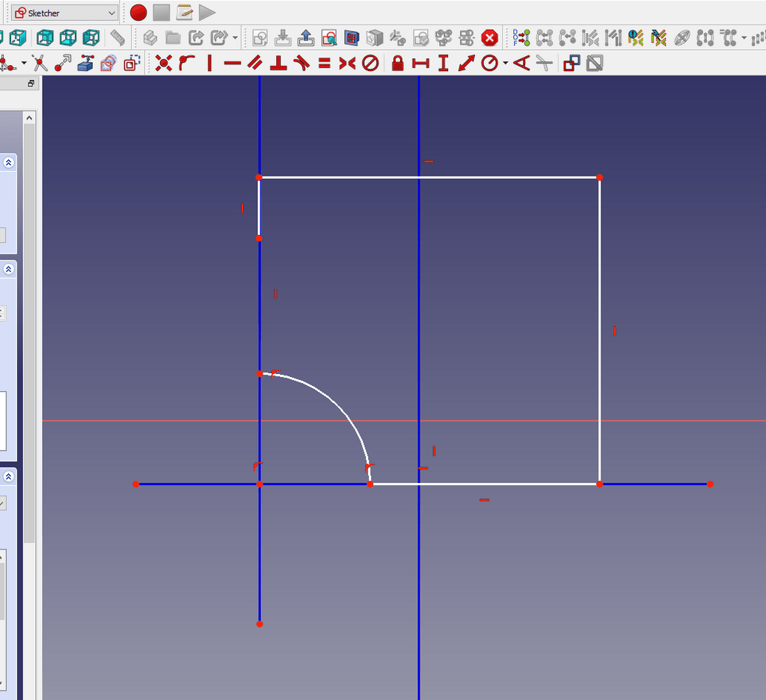Viewport: 766px width, 700px height.
Task: Click the carbon copy tool icon
Action: 108,63
